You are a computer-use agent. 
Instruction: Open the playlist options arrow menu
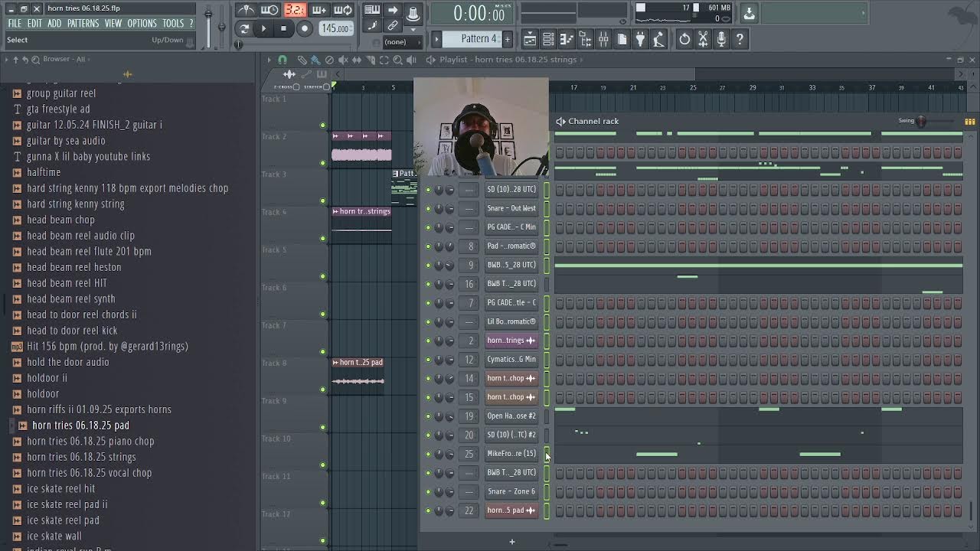pos(269,60)
